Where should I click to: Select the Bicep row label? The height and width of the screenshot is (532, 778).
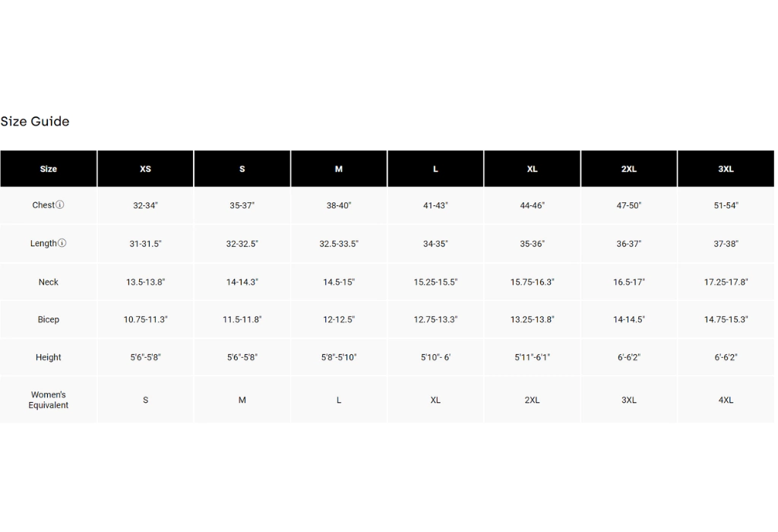(x=49, y=320)
